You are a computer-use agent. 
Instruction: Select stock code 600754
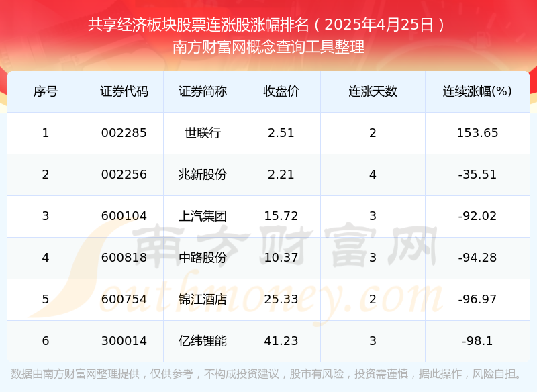pos(124,299)
